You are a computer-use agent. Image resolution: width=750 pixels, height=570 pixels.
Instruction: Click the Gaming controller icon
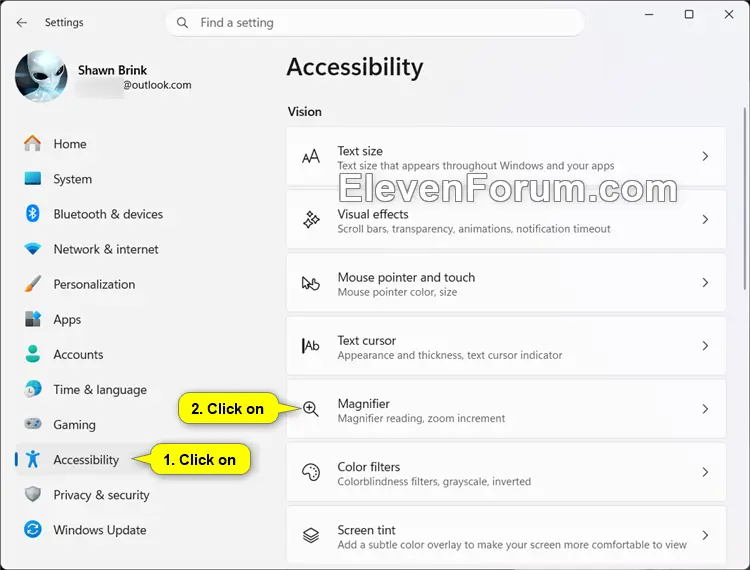[x=33, y=424]
